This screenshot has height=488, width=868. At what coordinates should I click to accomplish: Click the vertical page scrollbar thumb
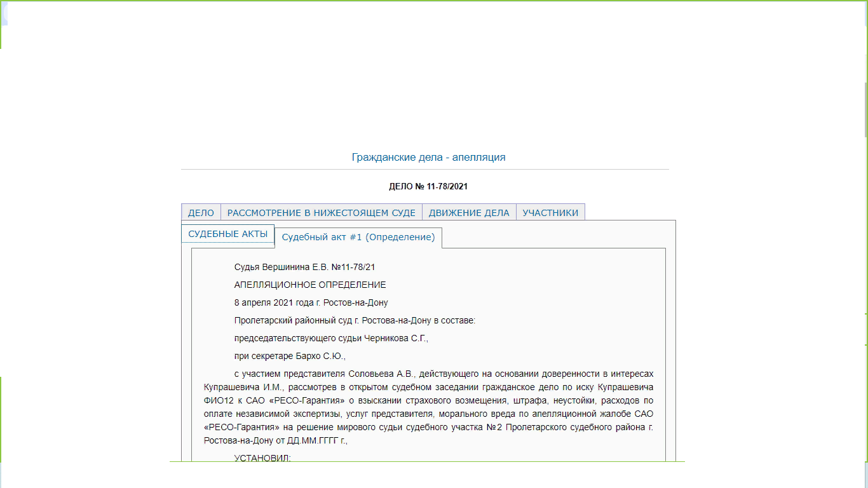coord(865,108)
